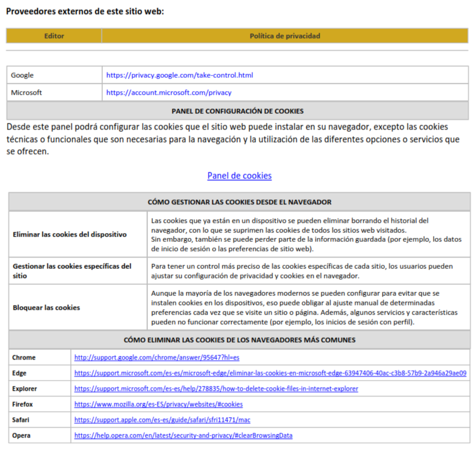Screen dimensions: 476x450
Task: Open the Panel de cookies link
Action: (239, 176)
